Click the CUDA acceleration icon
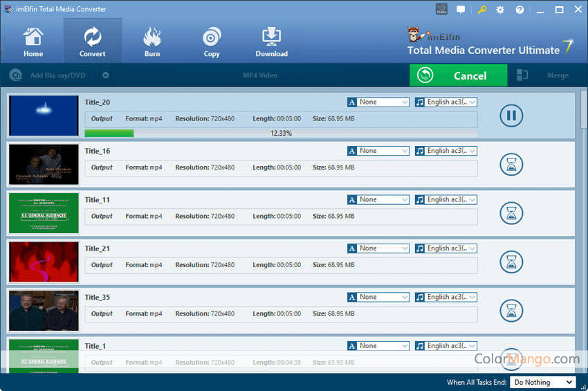This screenshot has height=391, width=588. [x=441, y=10]
